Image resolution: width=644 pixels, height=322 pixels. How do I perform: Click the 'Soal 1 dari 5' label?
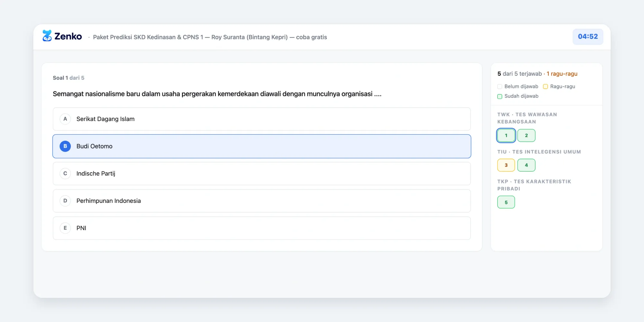(x=69, y=78)
